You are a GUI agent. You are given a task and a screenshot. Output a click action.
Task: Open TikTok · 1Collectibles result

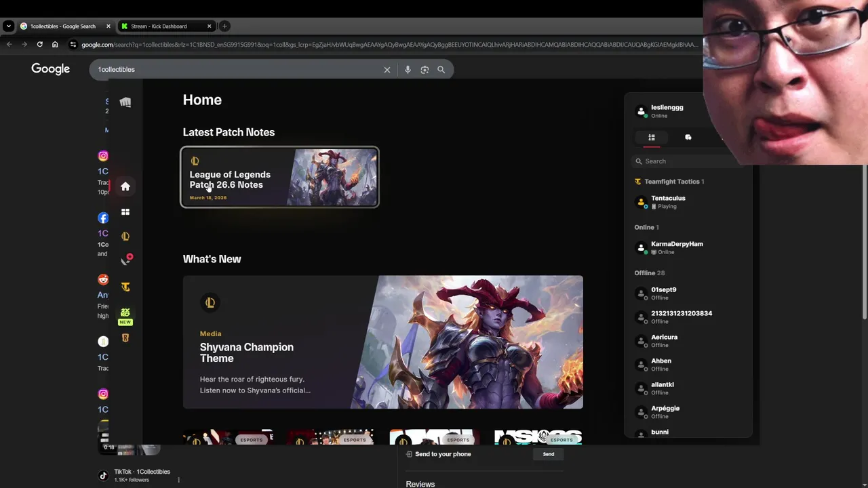point(142,472)
